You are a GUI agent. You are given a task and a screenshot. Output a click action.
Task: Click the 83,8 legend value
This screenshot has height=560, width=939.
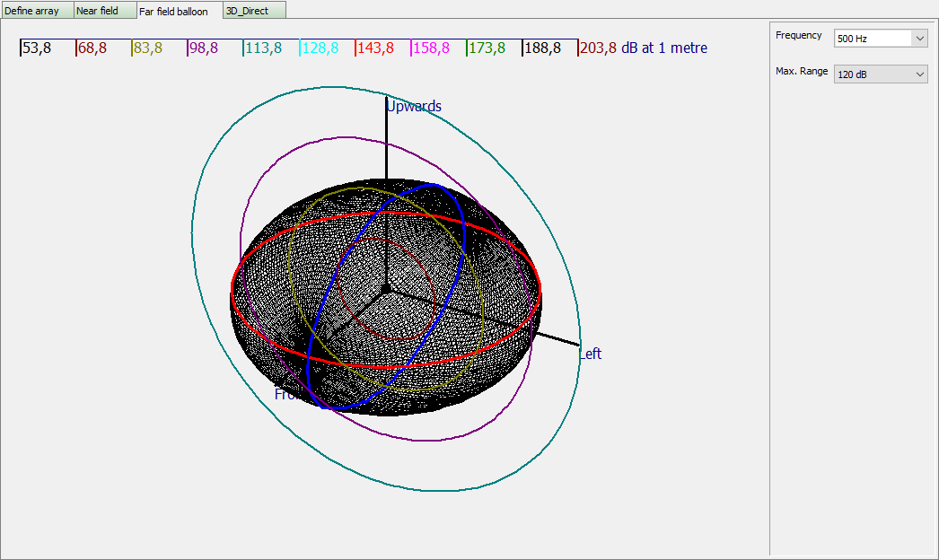[x=148, y=48]
